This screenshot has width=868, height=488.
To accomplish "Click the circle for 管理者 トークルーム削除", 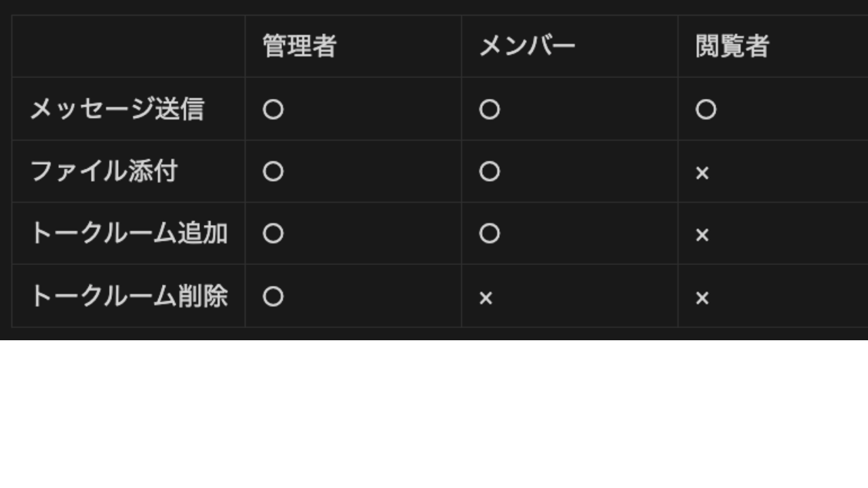I will pyautogui.click(x=273, y=296).
